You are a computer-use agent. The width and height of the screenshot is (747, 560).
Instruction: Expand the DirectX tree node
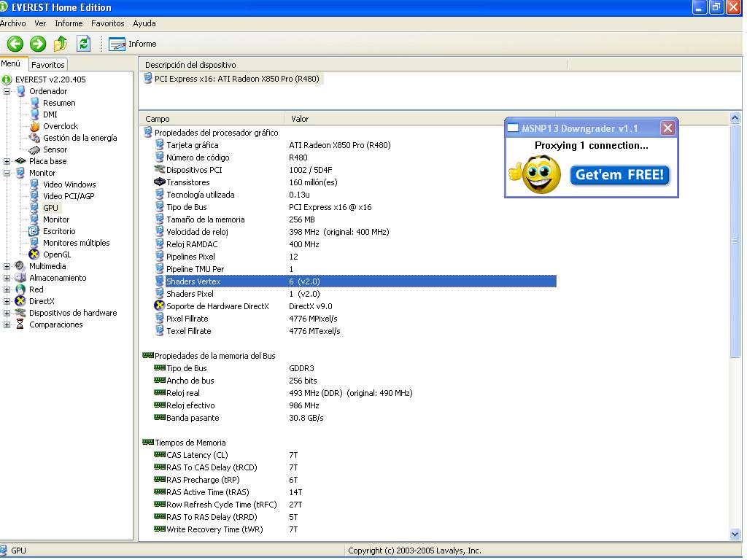pos(7,301)
